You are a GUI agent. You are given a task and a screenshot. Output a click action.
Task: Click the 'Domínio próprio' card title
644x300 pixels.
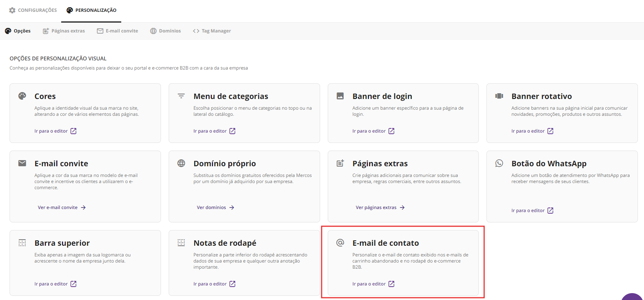(x=225, y=164)
